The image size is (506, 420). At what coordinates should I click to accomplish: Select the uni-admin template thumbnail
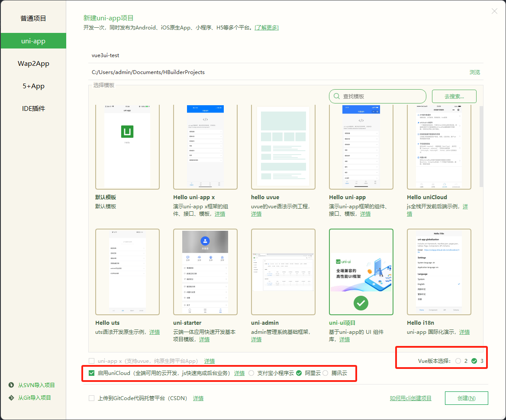(283, 272)
